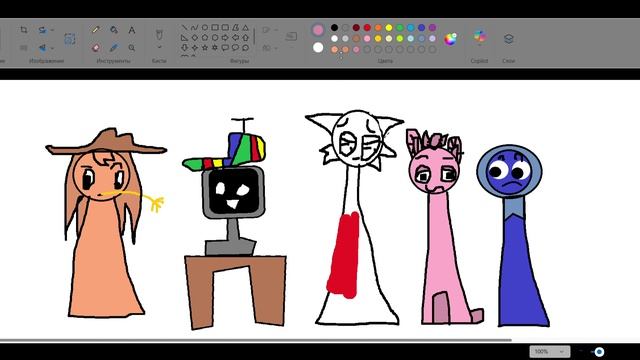Choose the Diamond shape
The width and height of the screenshot is (640, 360).
tap(195, 38)
